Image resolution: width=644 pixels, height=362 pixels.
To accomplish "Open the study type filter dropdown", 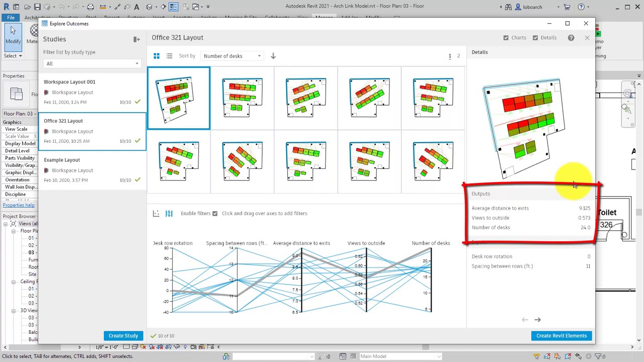I will tap(92, 64).
